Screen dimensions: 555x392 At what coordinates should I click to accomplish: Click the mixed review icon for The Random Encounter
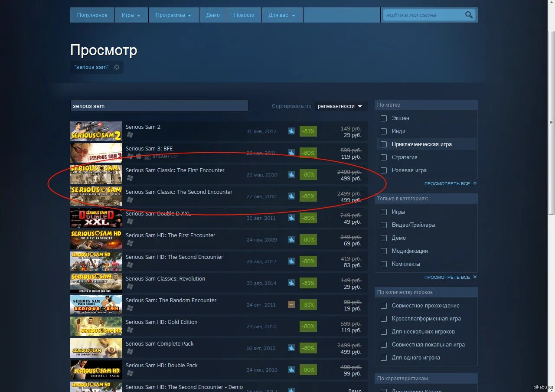pyautogui.click(x=291, y=304)
